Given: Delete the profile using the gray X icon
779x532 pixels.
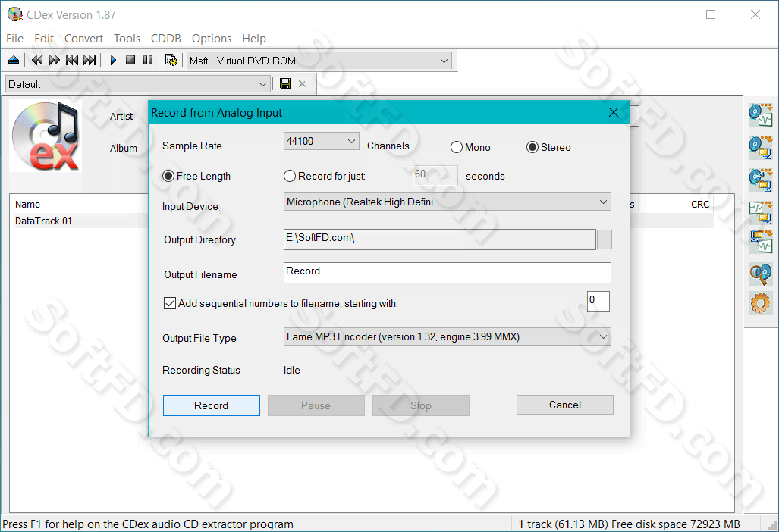Looking at the screenshot, I should click(303, 84).
